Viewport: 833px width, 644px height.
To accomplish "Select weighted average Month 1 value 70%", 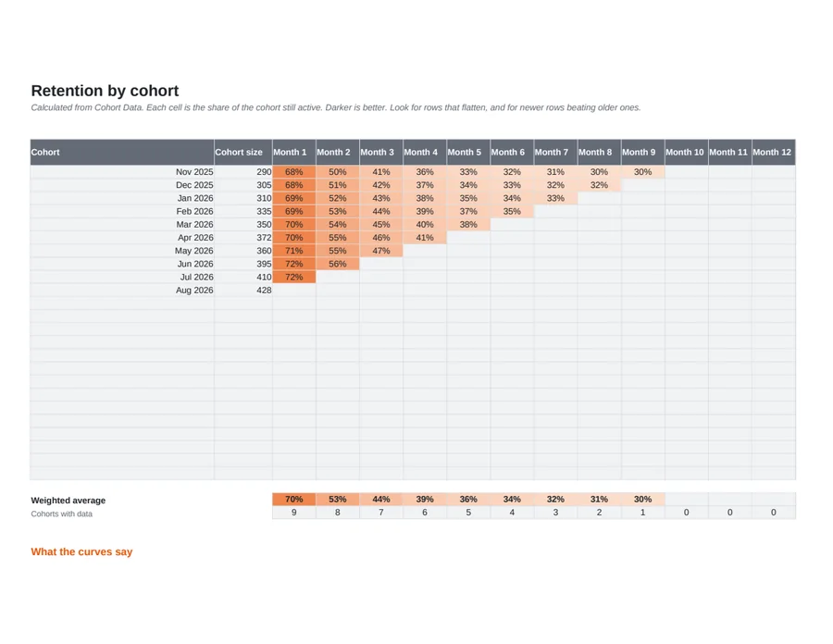I will (294, 499).
